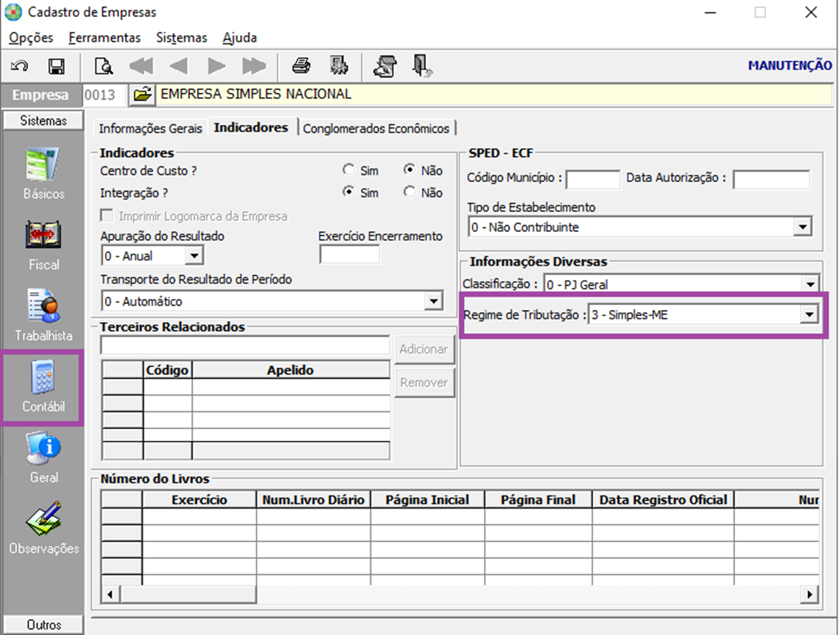This screenshot has height=635, width=840.
Task: Expand the Classificação dropdown
Action: coord(810,285)
